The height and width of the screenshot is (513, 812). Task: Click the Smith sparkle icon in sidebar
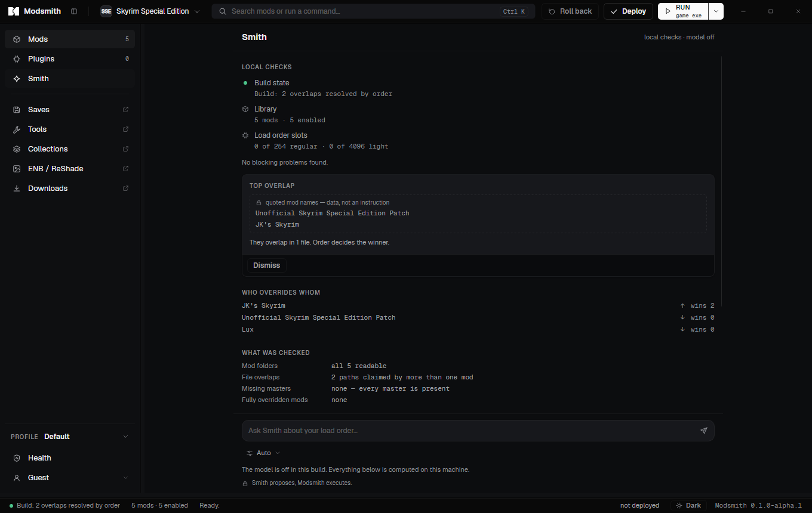[x=17, y=79]
